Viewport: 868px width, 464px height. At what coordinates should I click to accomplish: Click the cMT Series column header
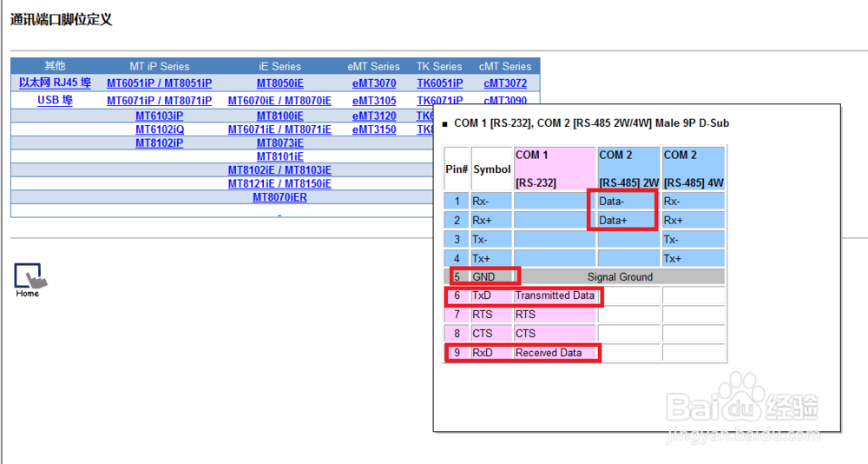(x=505, y=66)
